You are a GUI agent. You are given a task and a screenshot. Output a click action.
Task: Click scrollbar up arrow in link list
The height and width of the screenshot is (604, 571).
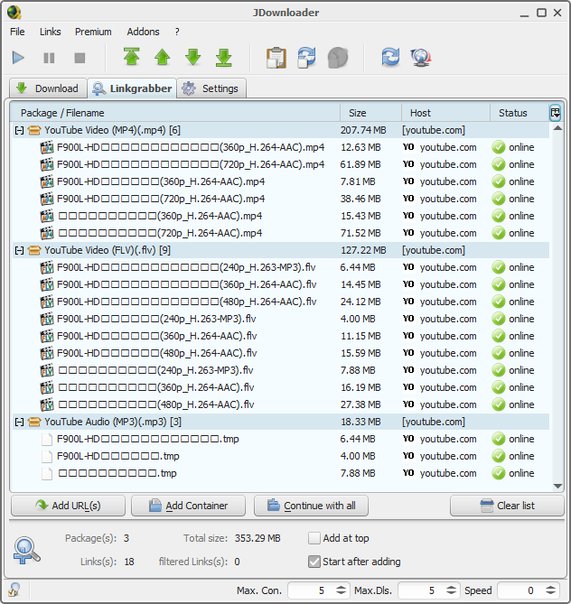pos(558,128)
